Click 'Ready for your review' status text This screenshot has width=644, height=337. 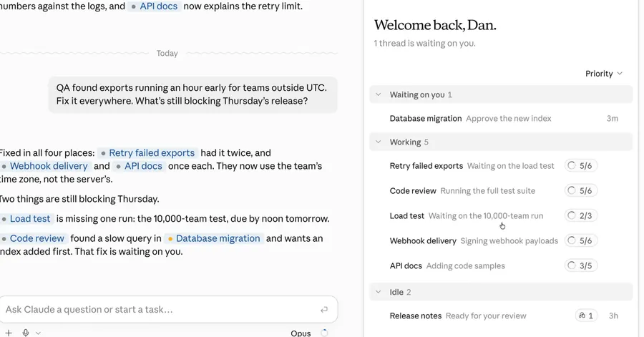[x=486, y=316]
